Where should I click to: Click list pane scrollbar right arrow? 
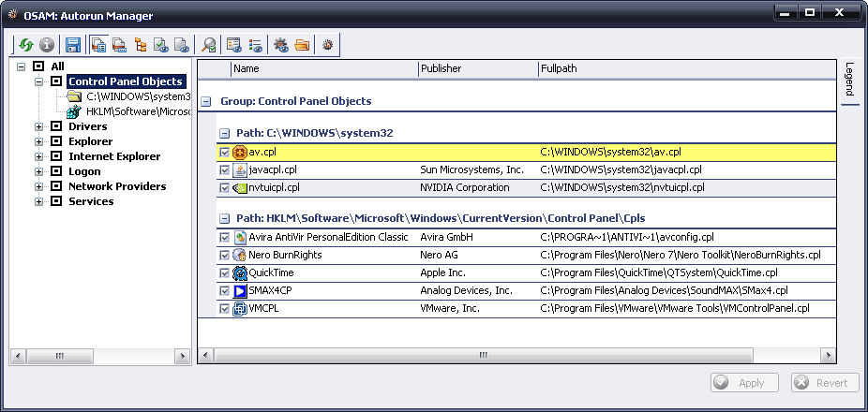coord(828,355)
